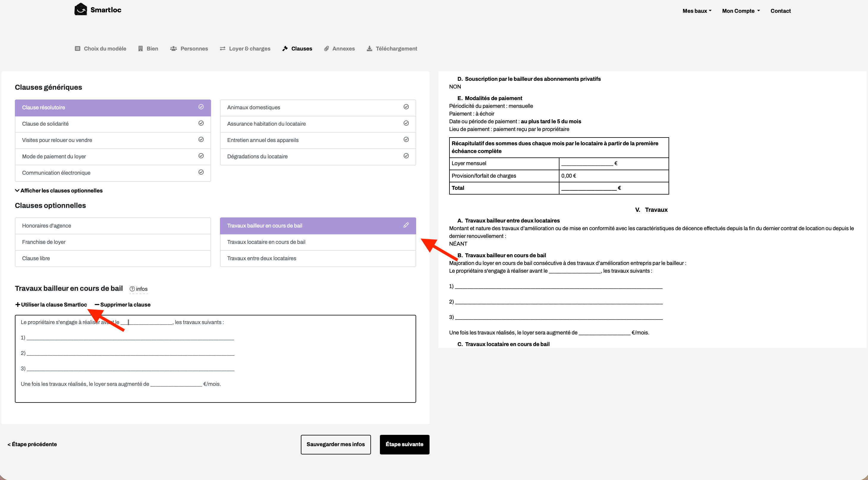Screen dimensions: 868x480
Task: Click the pencil edit icon on Travaux bailleur row
Action: [x=406, y=225]
